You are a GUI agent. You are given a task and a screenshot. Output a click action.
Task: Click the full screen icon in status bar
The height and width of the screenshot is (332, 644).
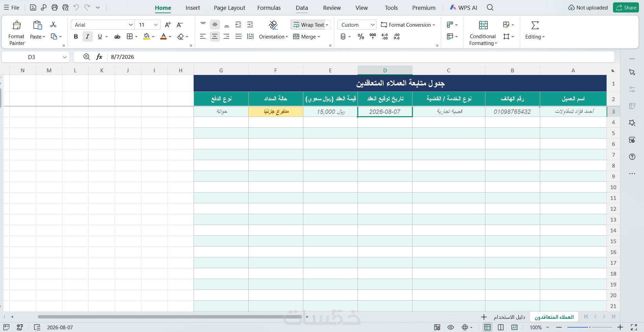click(x=634, y=327)
